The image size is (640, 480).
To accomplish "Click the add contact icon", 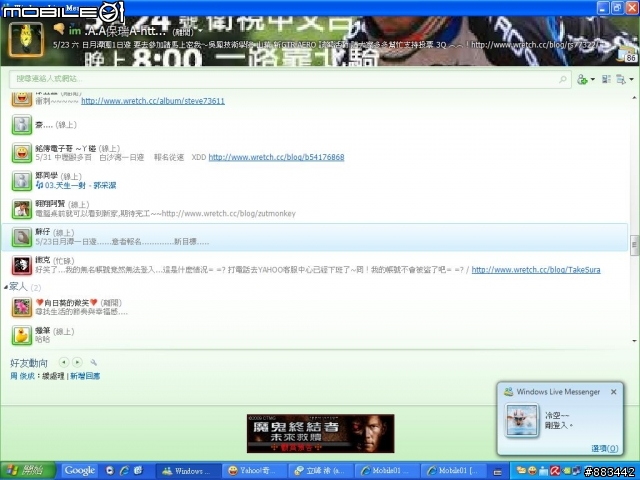I will pyautogui.click(x=582, y=79).
